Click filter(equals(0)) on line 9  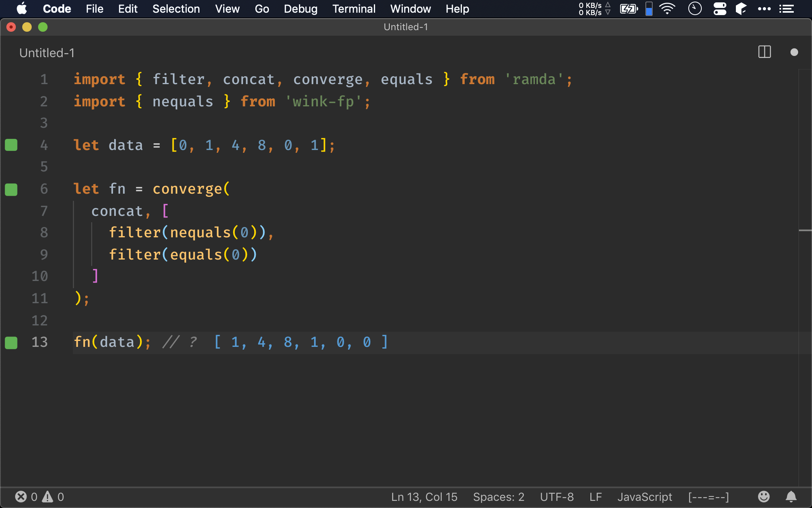click(x=183, y=254)
